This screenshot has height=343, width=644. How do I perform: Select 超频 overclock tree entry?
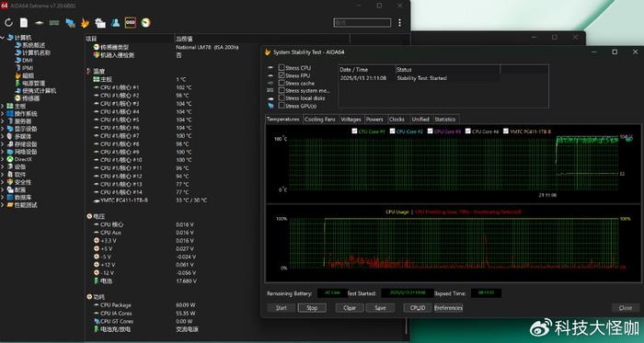(28, 75)
